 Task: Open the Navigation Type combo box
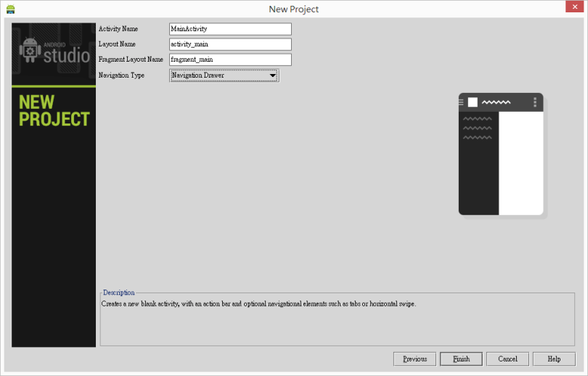[224, 75]
